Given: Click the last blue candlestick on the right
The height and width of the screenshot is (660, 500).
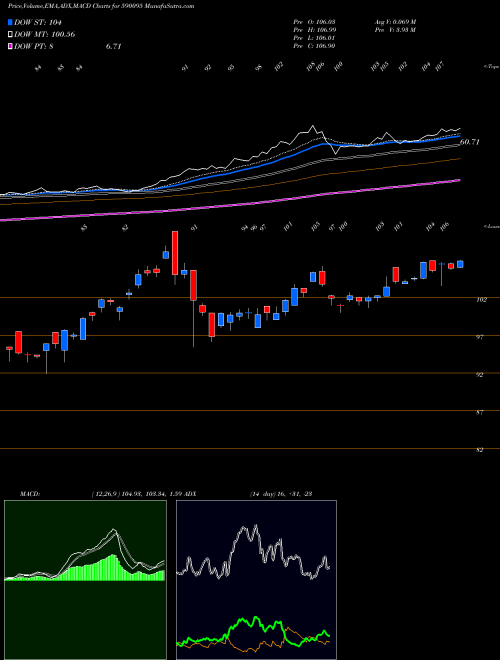Looking at the screenshot, I should [x=460, y=264].
